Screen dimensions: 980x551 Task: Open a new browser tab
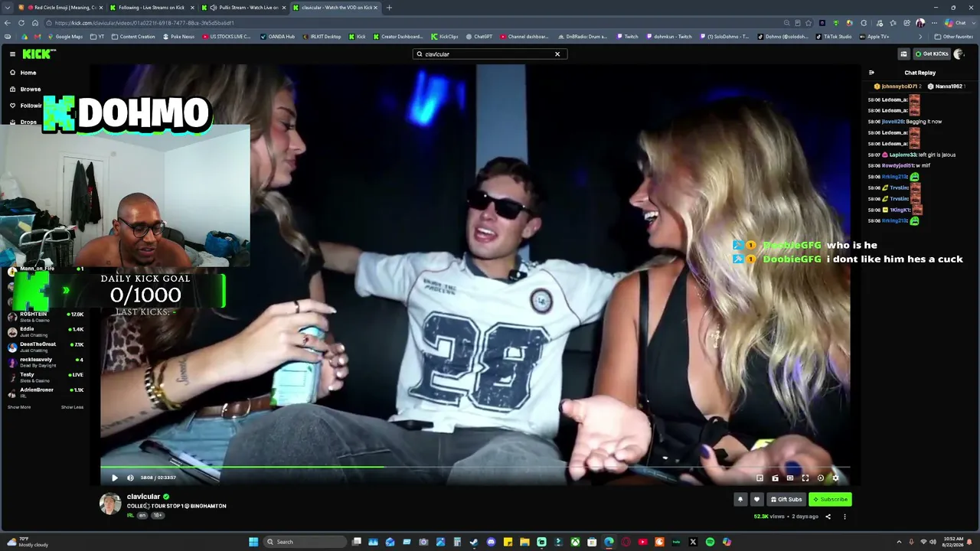(x=389, y=8)
